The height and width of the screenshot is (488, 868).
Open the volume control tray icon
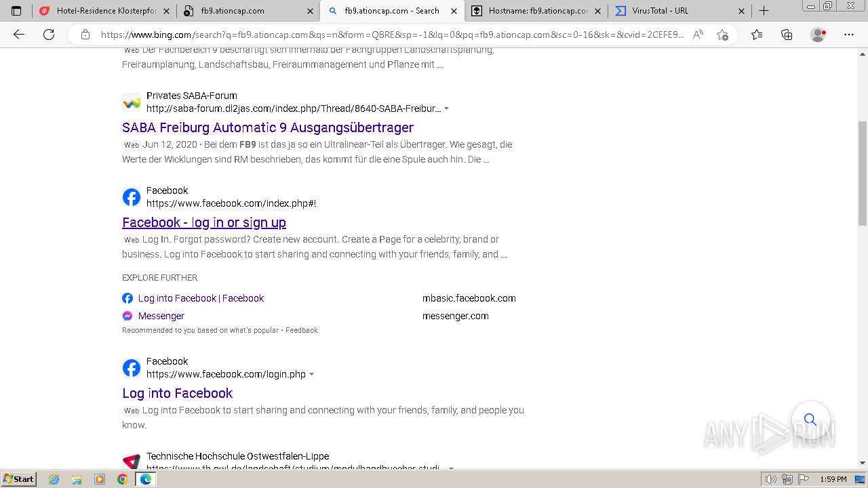point(771,479)
